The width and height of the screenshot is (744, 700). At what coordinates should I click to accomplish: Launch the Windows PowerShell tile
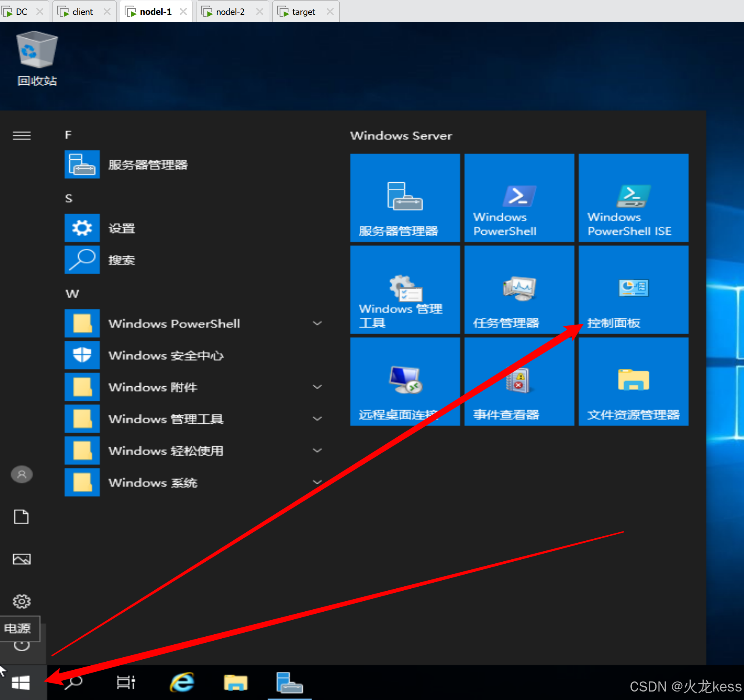(519, 198)
